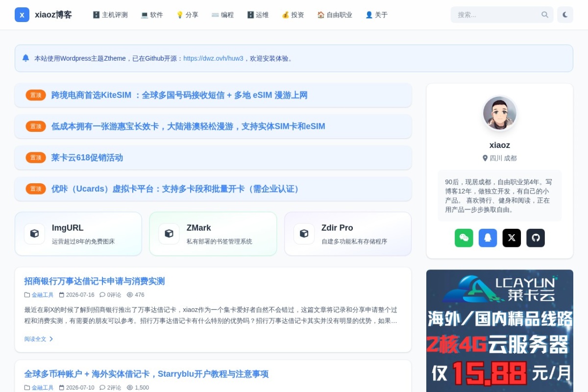
Task: Open the Starryblu 开户教程 article title
Action: [x=147, y=374]
